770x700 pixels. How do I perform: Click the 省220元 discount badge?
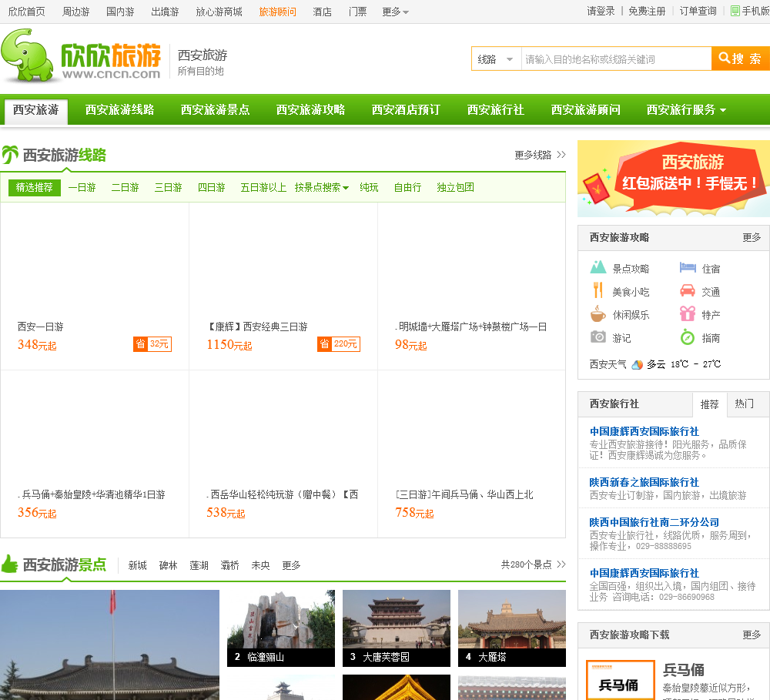click(x=339, y=344)
